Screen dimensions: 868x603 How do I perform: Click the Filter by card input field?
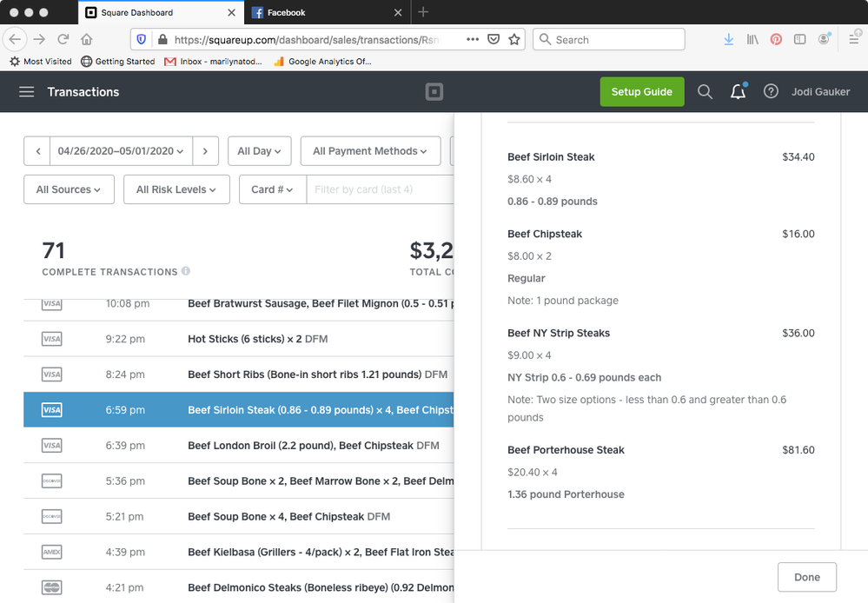379,189
